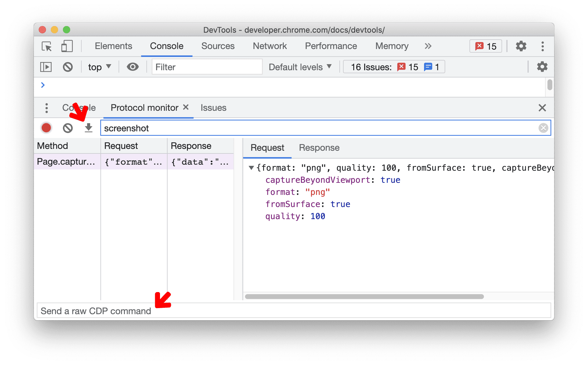588x365 pixels.
Task: Click the record button in Protocol monitor
Action: pos(46,128)
